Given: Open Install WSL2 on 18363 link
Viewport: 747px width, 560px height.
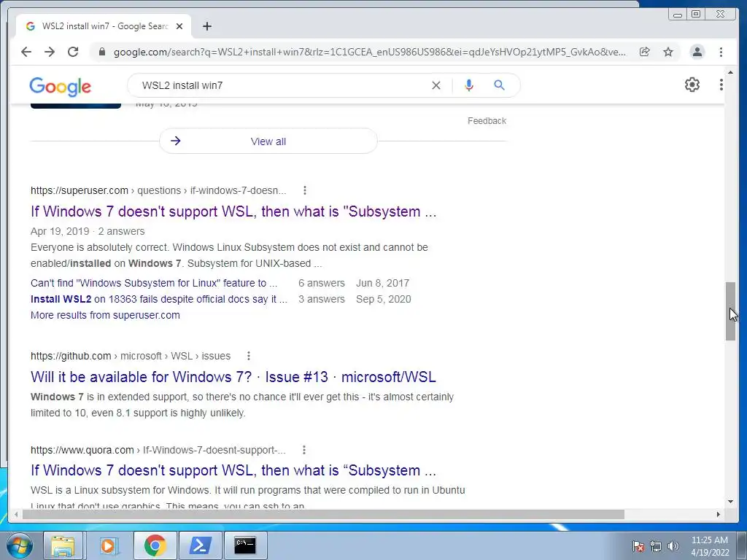Looking at the screenshot, I should pos(159,299).
